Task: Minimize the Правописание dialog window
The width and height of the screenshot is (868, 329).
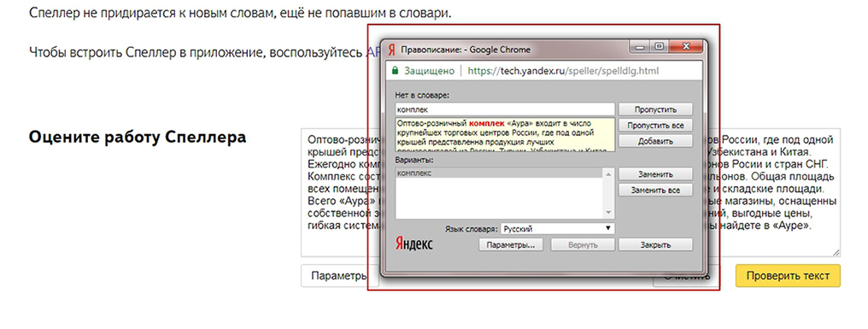Action: click(x=639, y=47)
